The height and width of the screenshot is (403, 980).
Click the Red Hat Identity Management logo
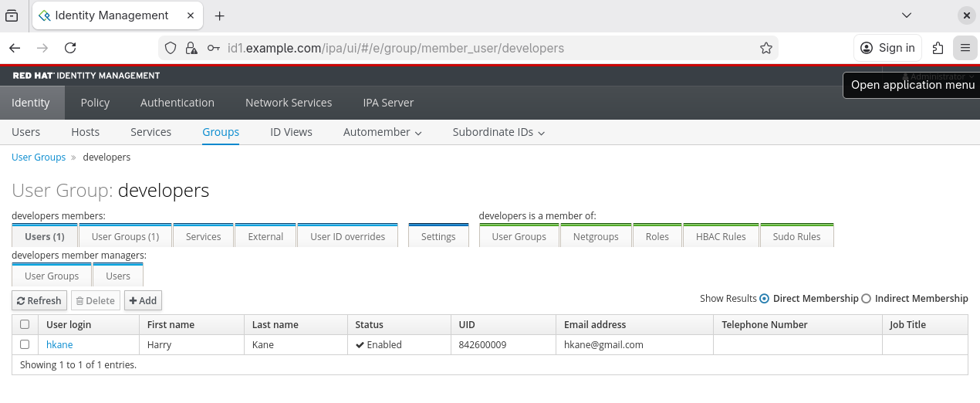click(86, 76)
